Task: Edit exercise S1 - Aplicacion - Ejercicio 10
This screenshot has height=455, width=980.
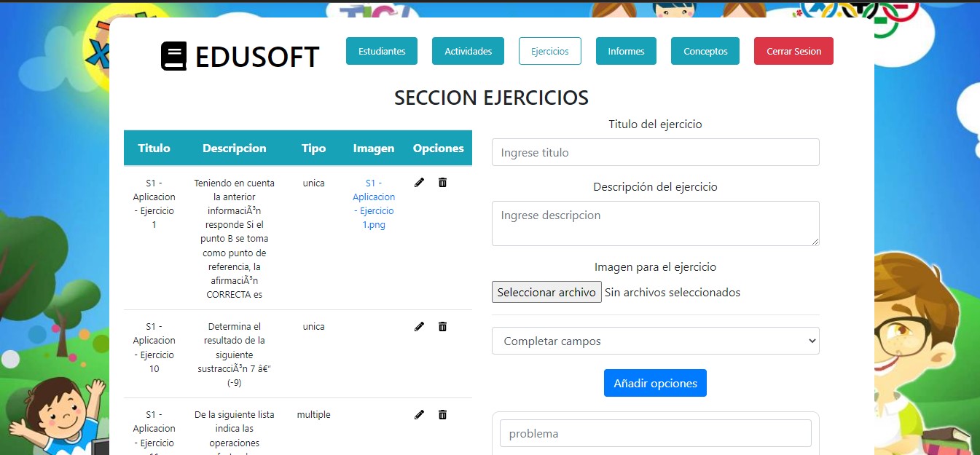Action: click(x=419, y=327)
